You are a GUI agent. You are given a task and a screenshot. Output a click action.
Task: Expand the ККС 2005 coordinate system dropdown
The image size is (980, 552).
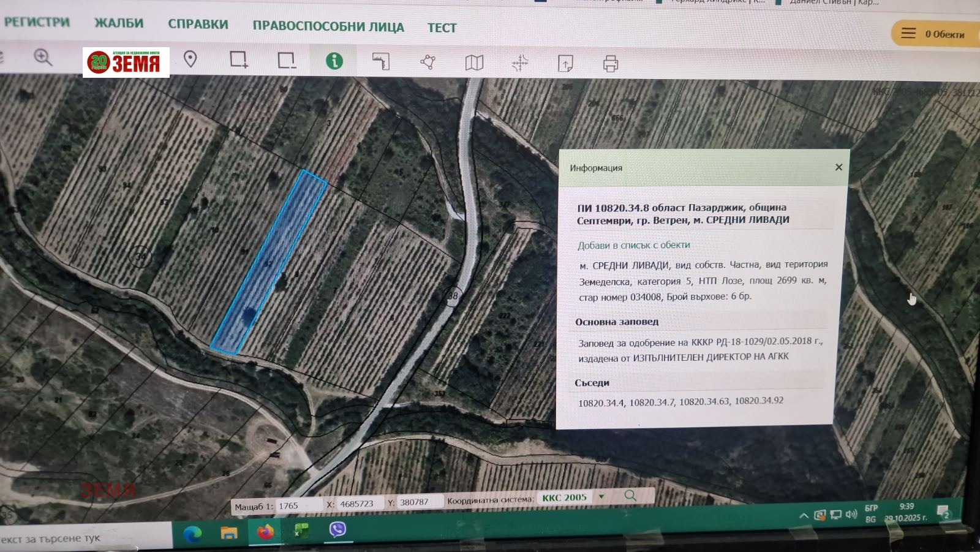click(x=601, y=497)
